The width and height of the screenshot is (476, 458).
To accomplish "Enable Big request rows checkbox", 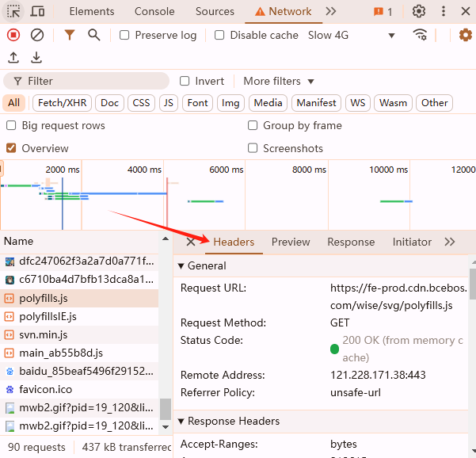I will pos(11,125).
